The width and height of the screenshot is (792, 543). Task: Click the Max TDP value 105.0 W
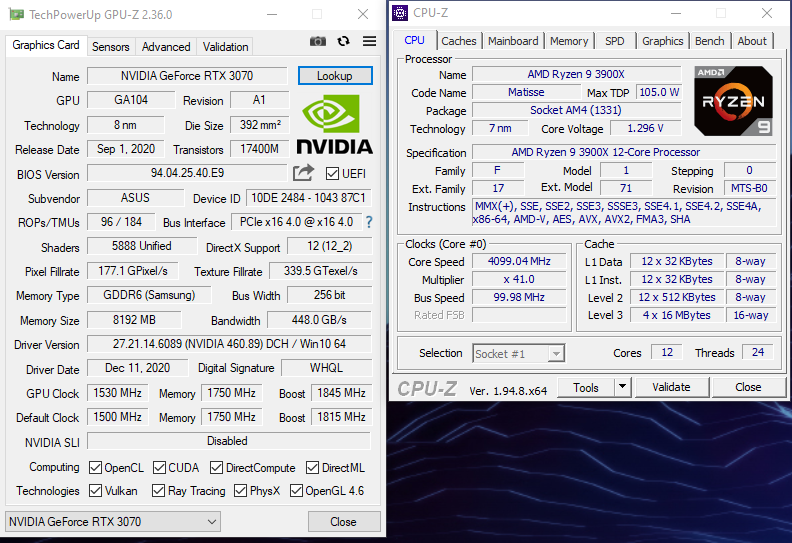tap(659, 92)
